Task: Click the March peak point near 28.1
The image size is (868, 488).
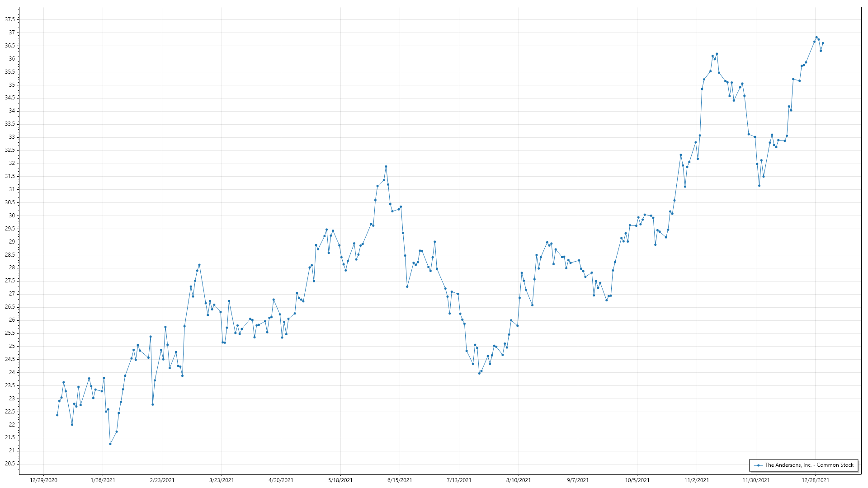Action: [x=199, y=265]
